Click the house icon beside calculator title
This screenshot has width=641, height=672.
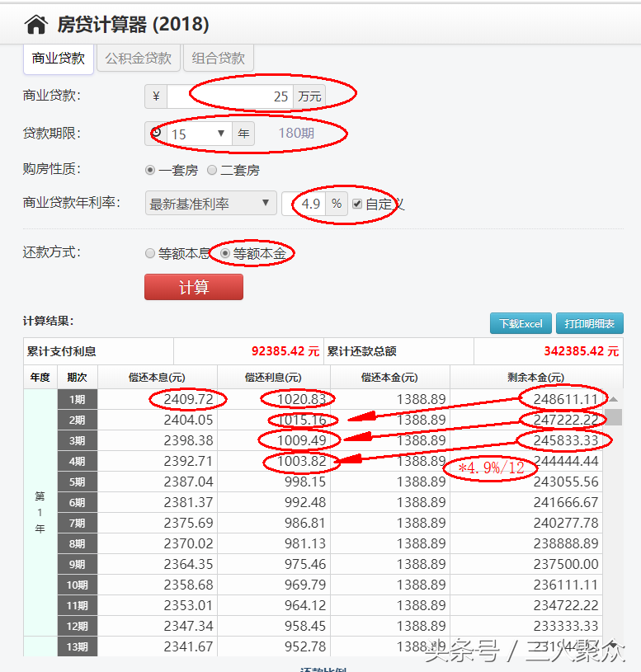pyautogui.click(x=35, y=24)
